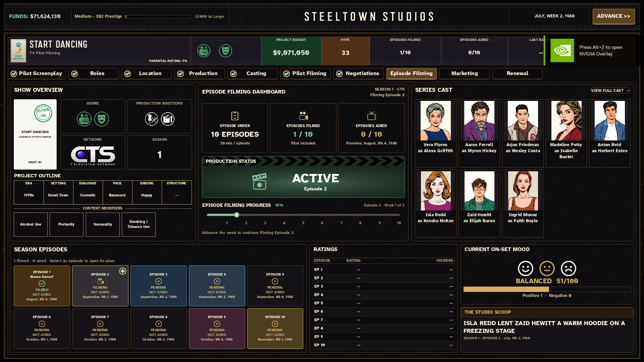Open the Episode 10 card
The image size is (644, 362).
(x=275, y=328)
